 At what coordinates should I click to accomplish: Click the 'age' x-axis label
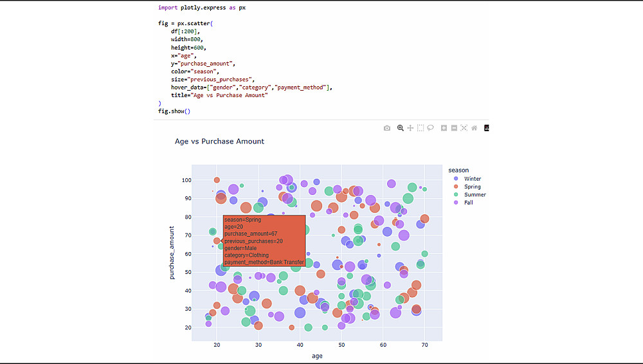coord(317,356)
